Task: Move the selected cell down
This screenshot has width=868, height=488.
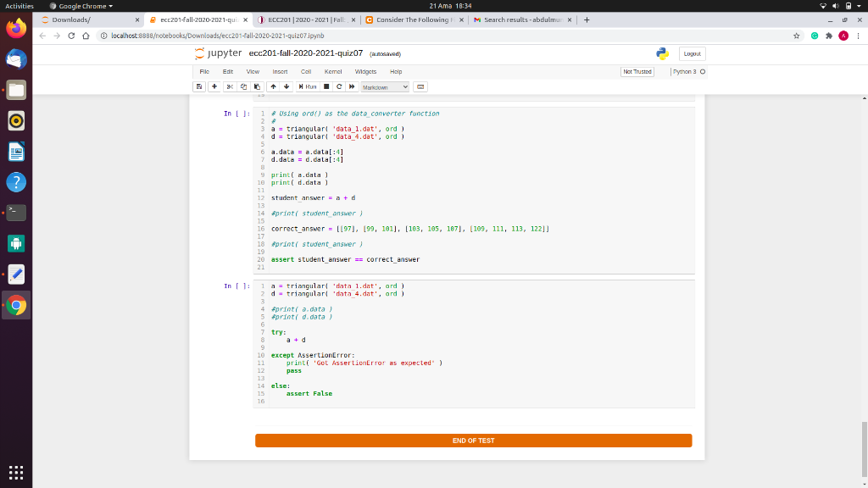Action: click(285, 86)
